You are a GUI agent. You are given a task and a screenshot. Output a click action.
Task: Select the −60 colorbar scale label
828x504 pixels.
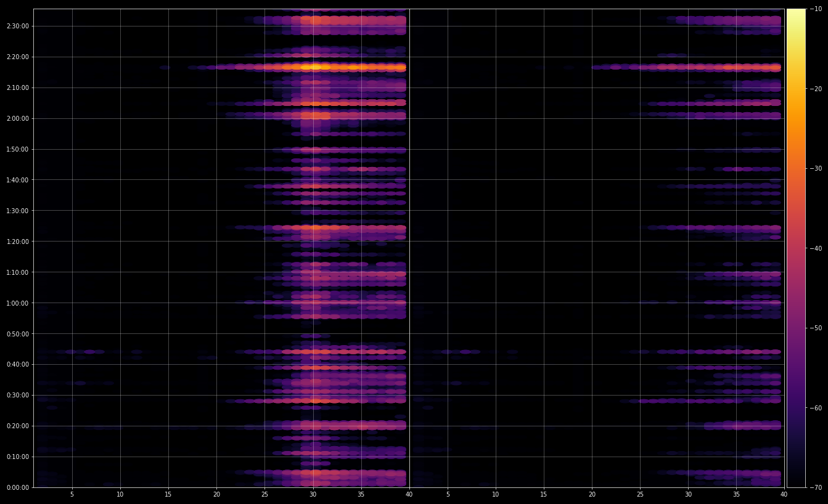[x=817, y=408]
